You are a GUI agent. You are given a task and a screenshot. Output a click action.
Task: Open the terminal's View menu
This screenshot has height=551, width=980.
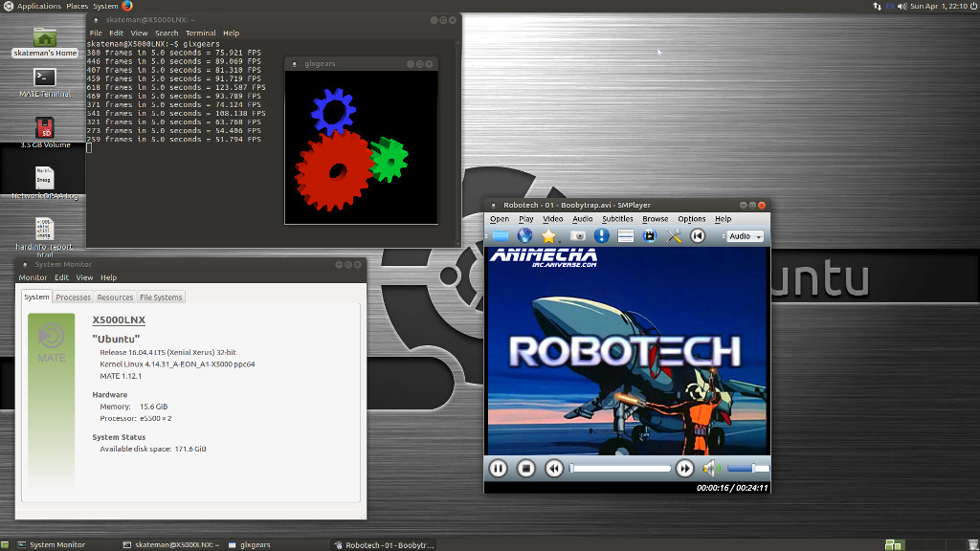(139, 33)
